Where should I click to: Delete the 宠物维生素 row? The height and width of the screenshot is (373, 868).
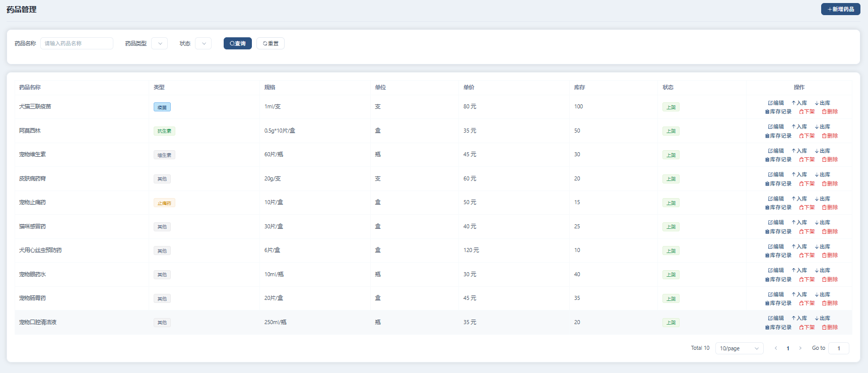830,160
